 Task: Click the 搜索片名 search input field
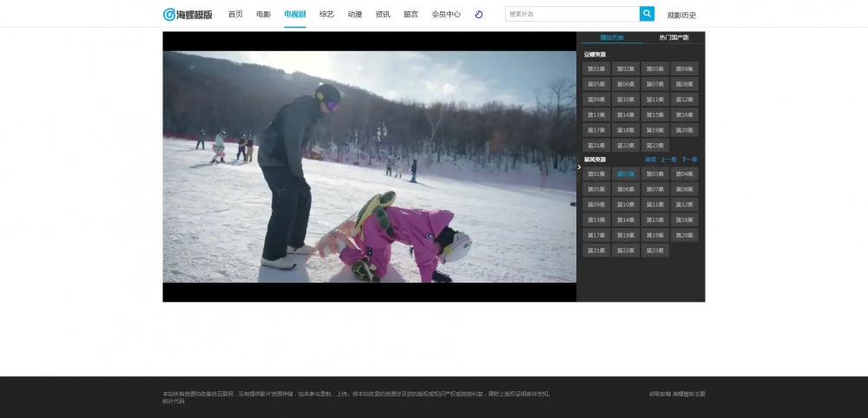click(x=571, y=14)
